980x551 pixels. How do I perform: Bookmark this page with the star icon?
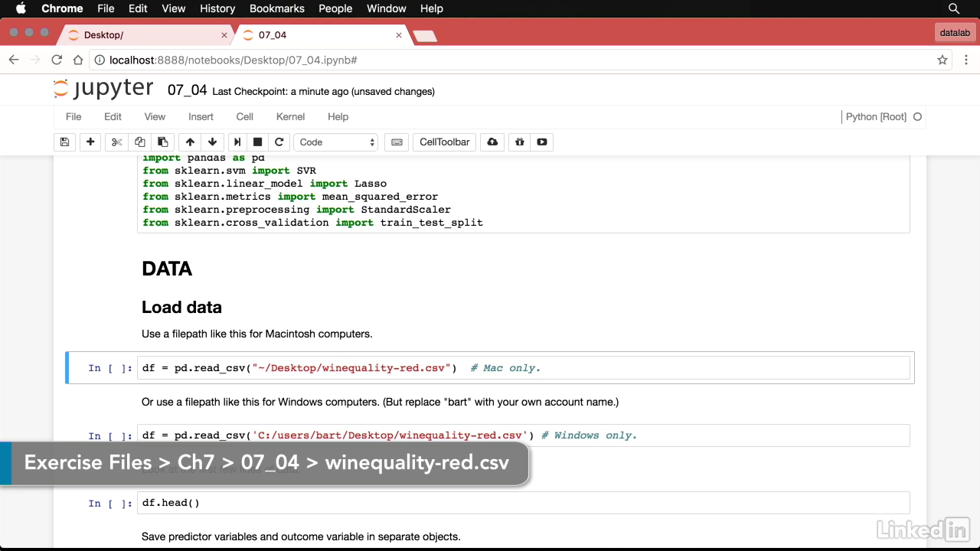pyautogui.click(x=942, y=60)
